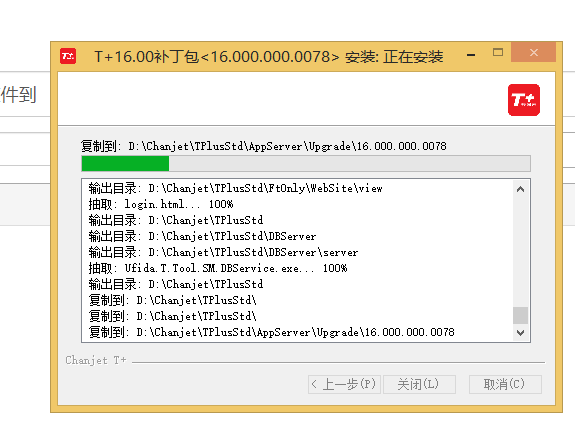Viewport: 575px width, 438px height.
Task: Click the 复制到 status text above progress bar
Action: [264, 146]
